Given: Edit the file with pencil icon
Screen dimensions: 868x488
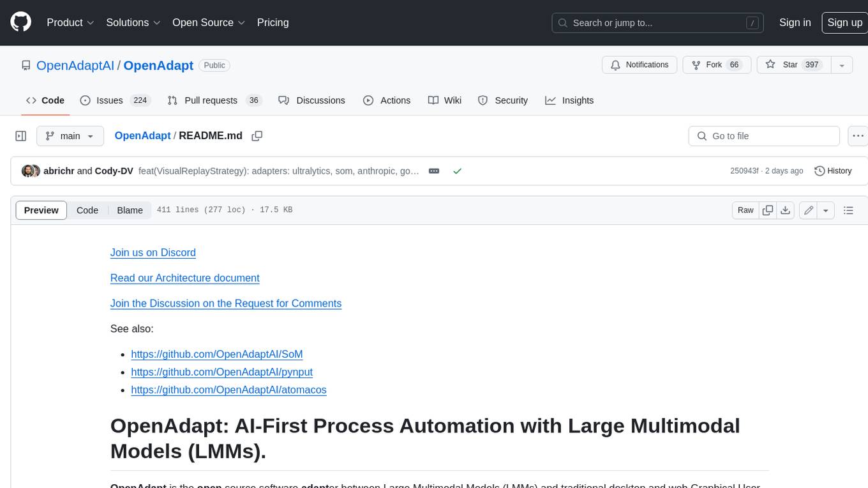Looking at the screenshot, I should click(808, 210).
